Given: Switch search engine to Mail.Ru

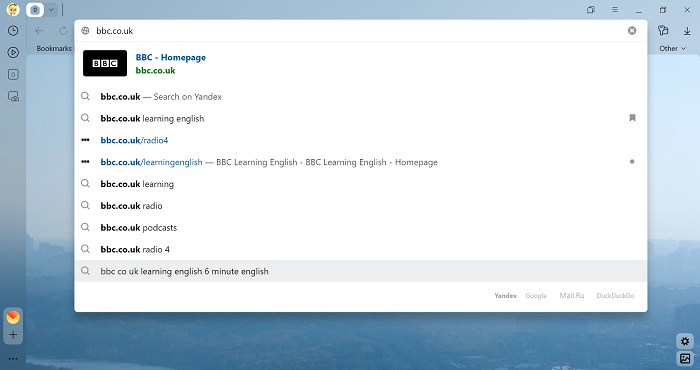Looking at the screenshot, I should click(x=572, y=295).
